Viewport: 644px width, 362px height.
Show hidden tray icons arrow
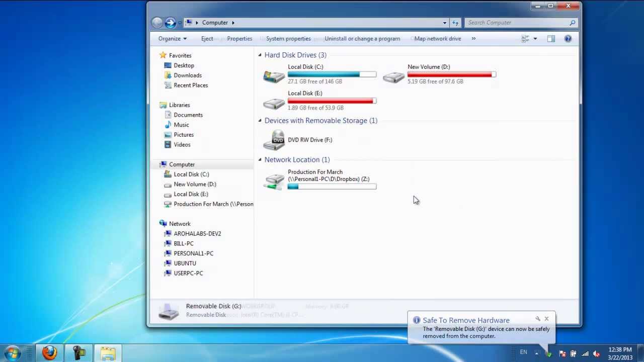tap(536, 353)
